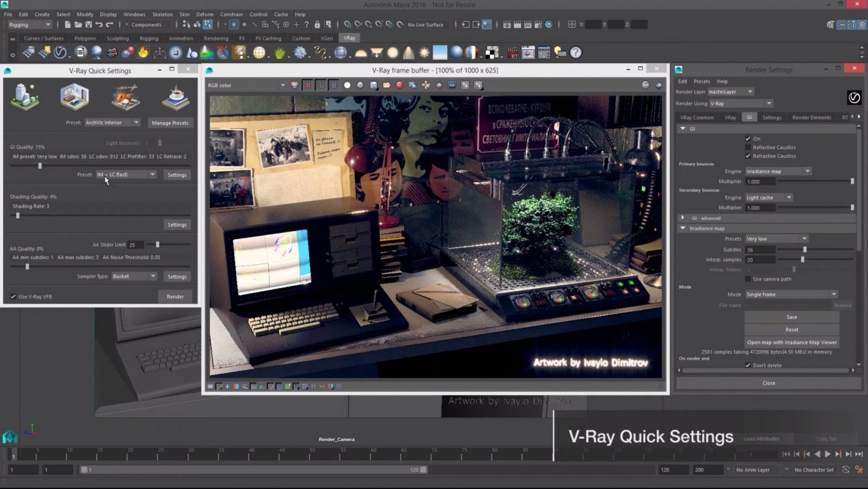Toggle the blue channel in frame buffer

pyautogui.click(x=334, y=85)
